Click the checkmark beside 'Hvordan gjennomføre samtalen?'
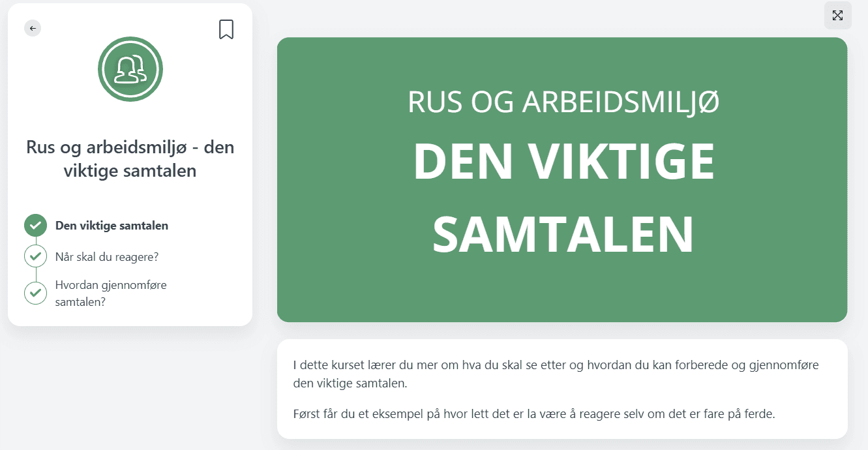Viewport: 868px width, 450px height. point(35,292)
